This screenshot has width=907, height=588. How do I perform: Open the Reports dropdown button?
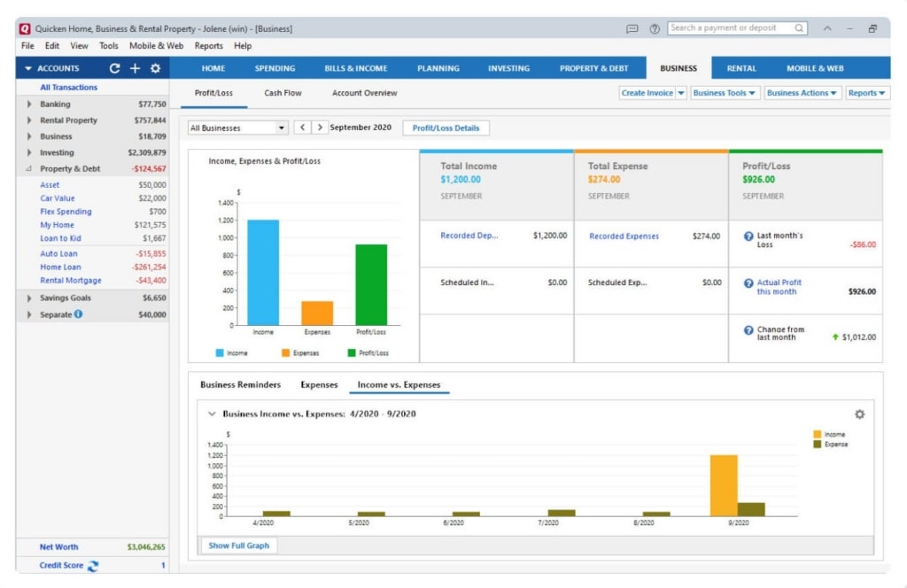866,92
